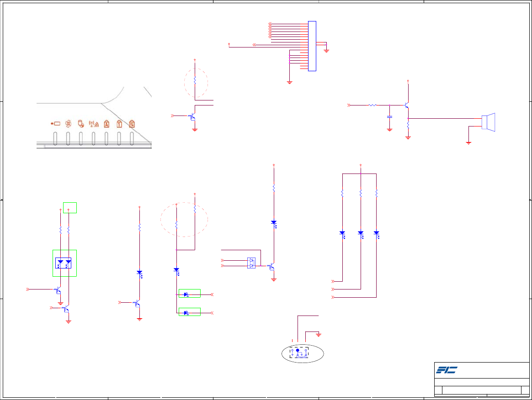The width and height of the screenshot is (532, 400).
Task: Click the LED slot below the battery icon
Action: coord(55,139)
